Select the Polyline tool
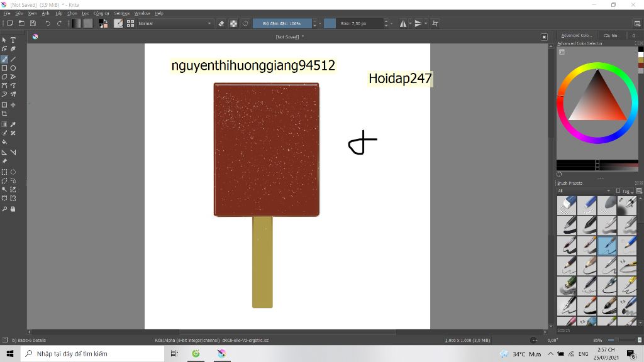The width and height of the screenshot is (644, 362). click(x=13, y=77)
